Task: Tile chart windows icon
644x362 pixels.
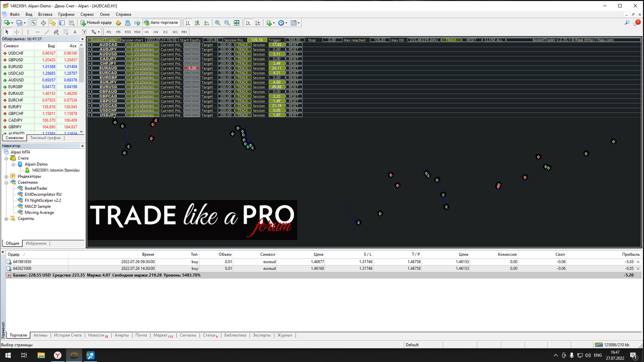Action: [236, 22]
